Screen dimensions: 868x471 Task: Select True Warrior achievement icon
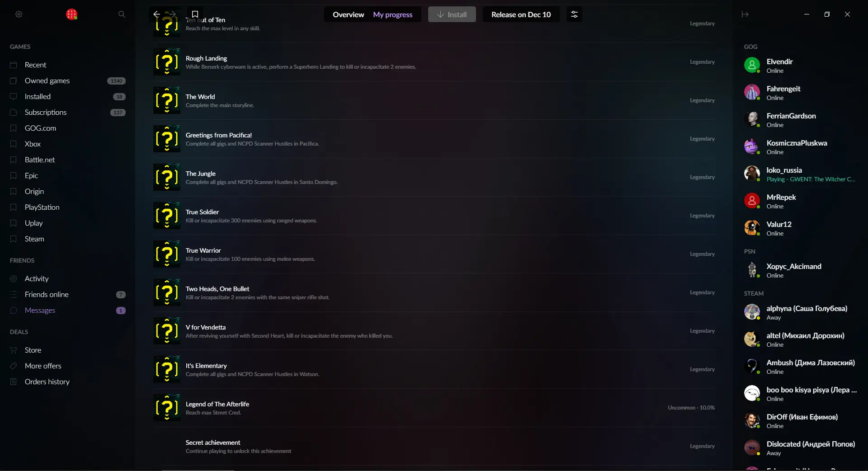click(167, 254)
